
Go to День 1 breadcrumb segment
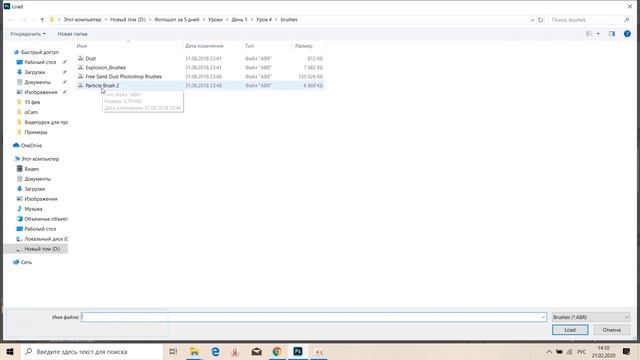pos(239,20)
